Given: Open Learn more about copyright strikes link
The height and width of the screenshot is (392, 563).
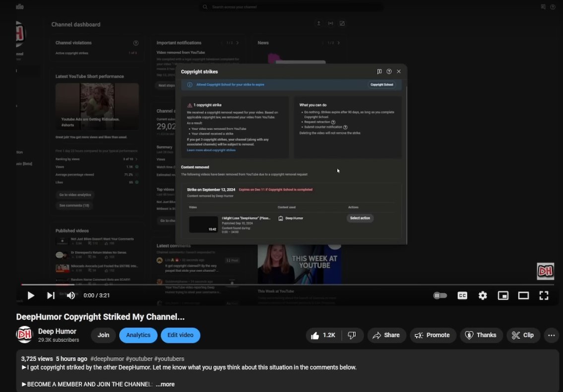Looking at the screenshot, I should 211,150.
